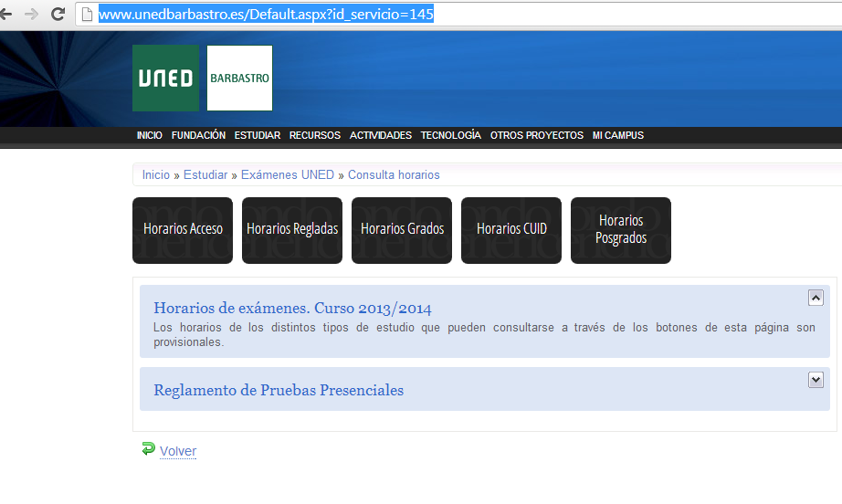Open Horarios Acceso schedule
This screenshot has height=504, width=842.
click(183, 230)
